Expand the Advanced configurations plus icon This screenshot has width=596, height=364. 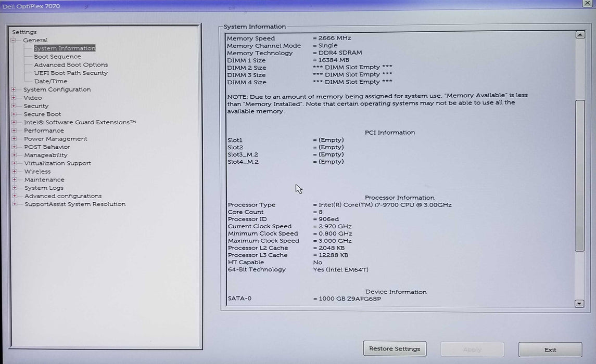pyautogui.click(x=15, y=196)
